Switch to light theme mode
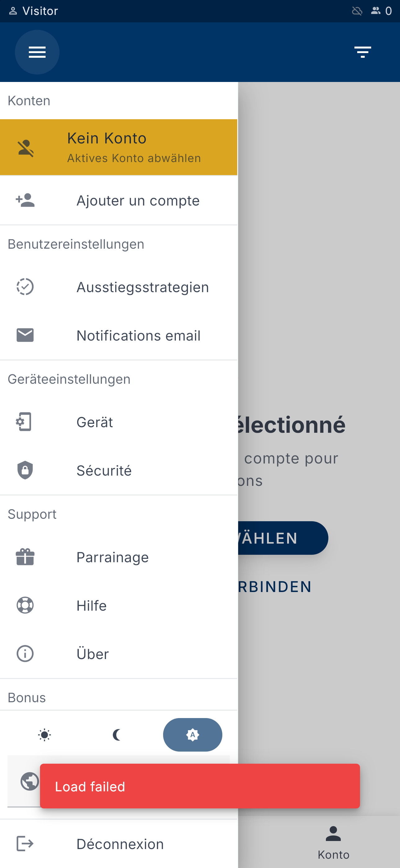This screenshot has height=868, width=400. [x=44, y=735]
